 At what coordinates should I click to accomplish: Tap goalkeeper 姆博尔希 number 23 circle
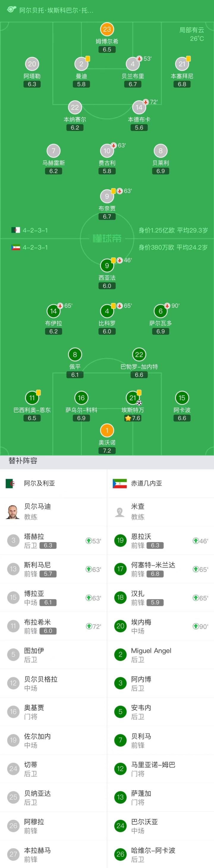pyautogui.click(x=107, y=29)
